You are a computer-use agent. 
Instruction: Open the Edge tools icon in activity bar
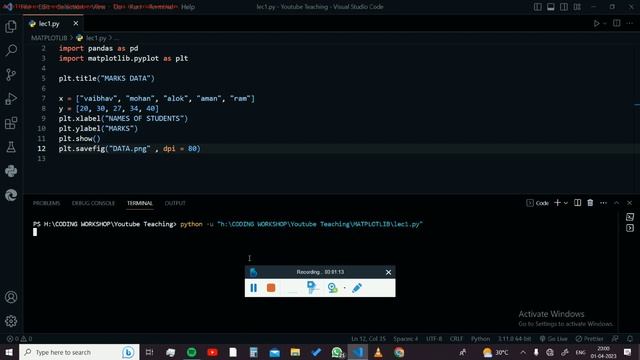[x=11, y=195]
